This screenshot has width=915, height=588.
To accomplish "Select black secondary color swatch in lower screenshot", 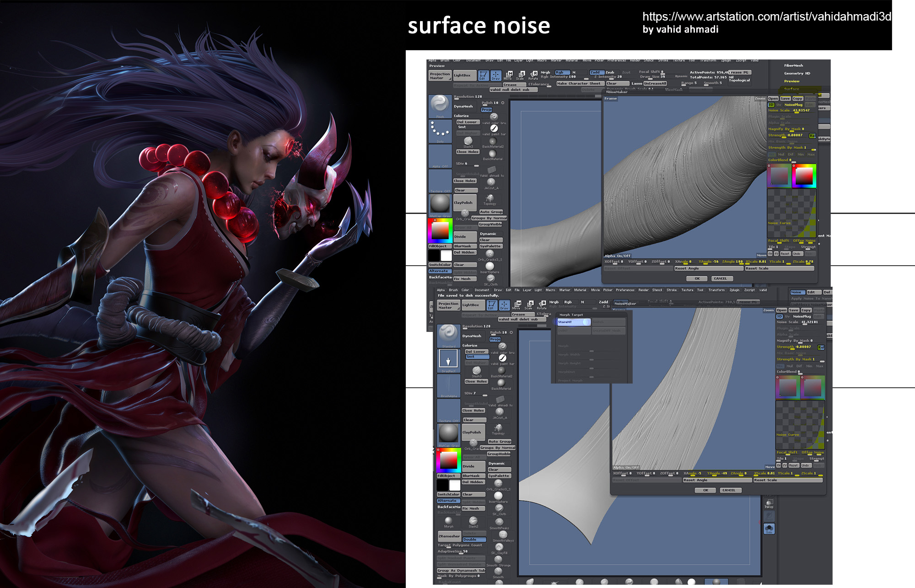I will [442, 485].
